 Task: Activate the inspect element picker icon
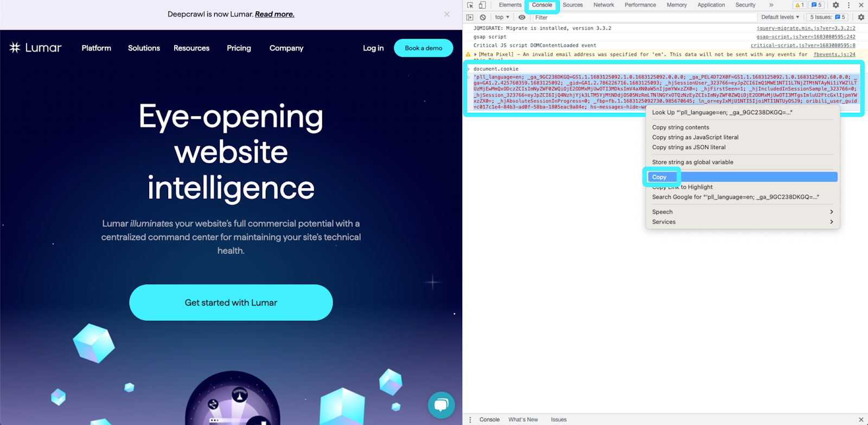(x=470, y=5)
